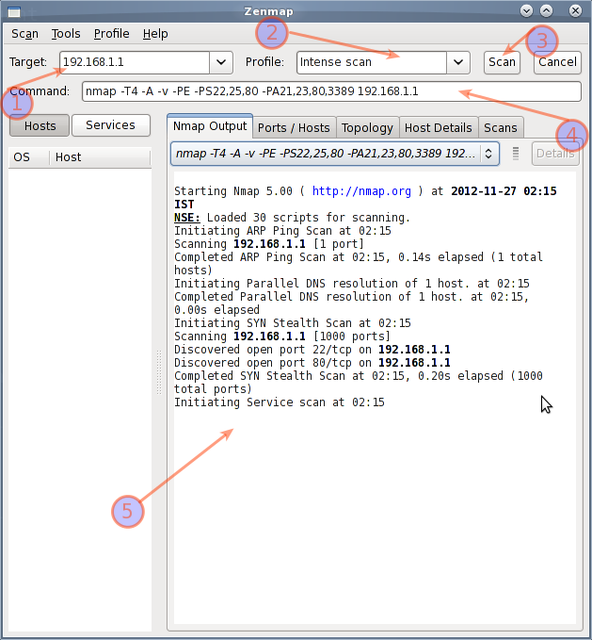Click the "Initiating Service scan at 02:15" line
The image size is (592, 640).
click(279, 402)
